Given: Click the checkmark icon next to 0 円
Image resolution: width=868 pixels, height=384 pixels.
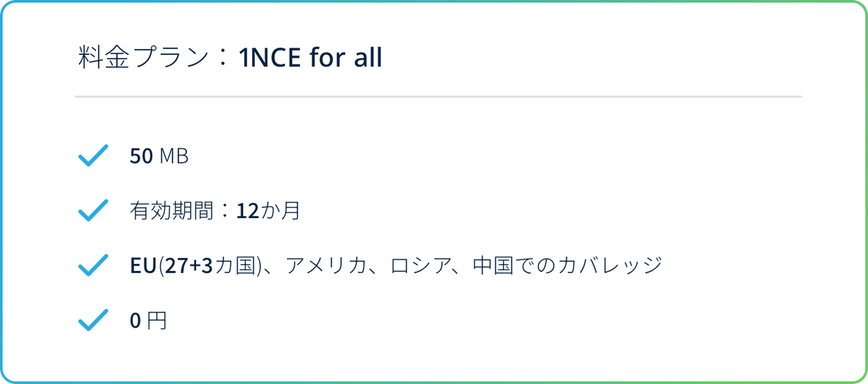Looking at the screenshot, I should click(93, 320).
